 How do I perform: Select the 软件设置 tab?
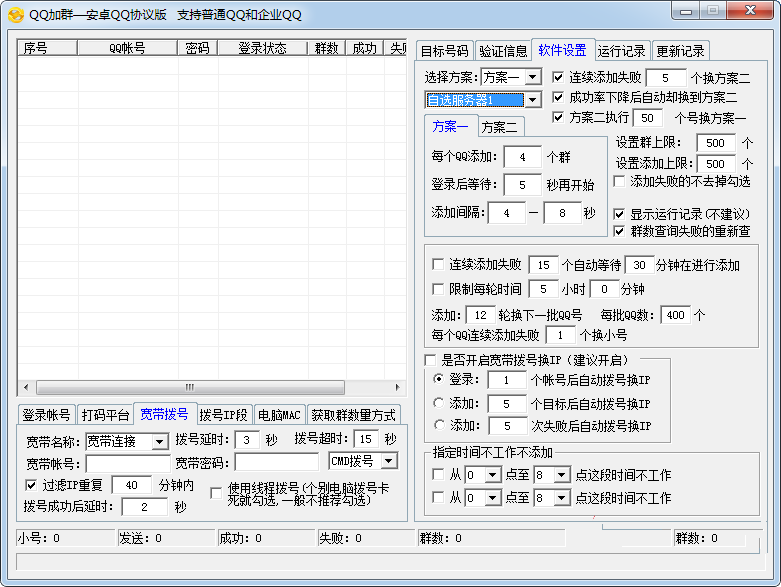562,50
